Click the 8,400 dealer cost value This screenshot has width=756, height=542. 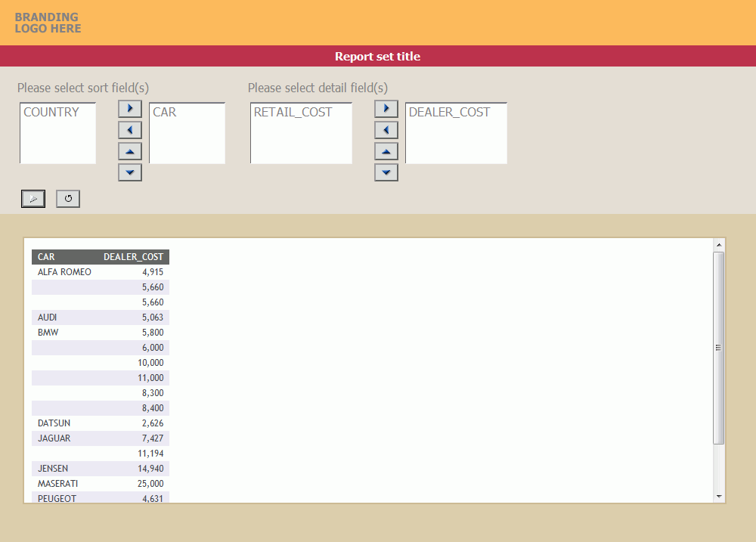(x=153, y=408)
